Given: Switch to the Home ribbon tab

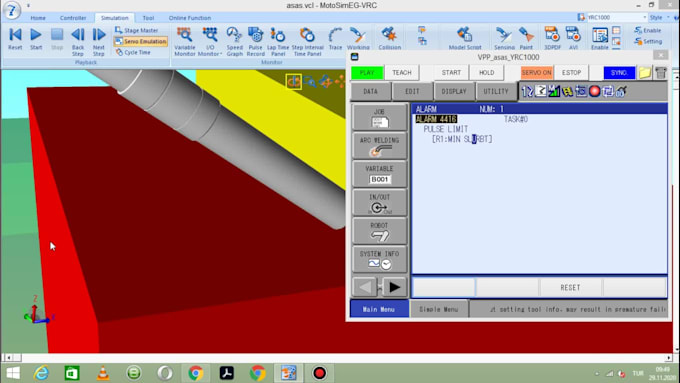Looking at the screenshot, I should [x=38, y=18].
